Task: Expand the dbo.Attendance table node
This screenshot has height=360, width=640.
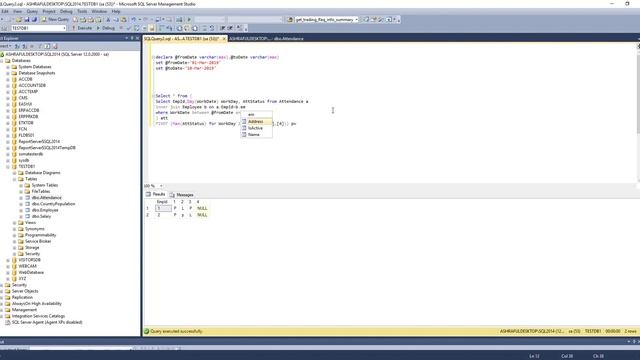Action: [21, 198]
